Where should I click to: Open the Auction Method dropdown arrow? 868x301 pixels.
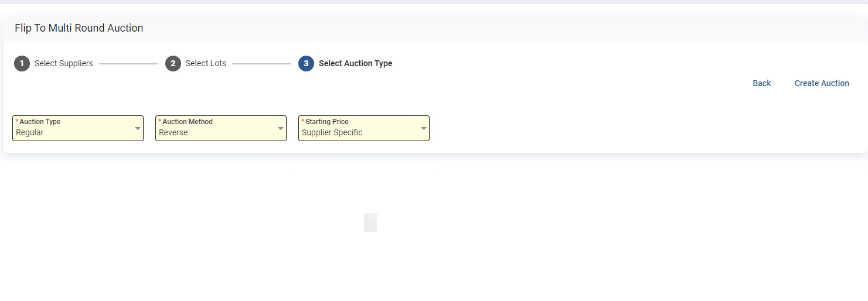pyautogui.click(x=281, y=128)
